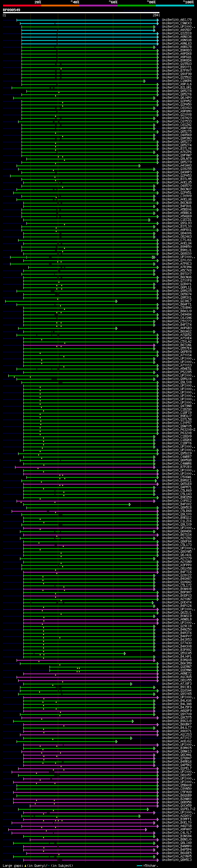Select the UniRef100_B7FMV7 label
The width and height of the screenshot is (197, 868).
(x=177, y=71)
